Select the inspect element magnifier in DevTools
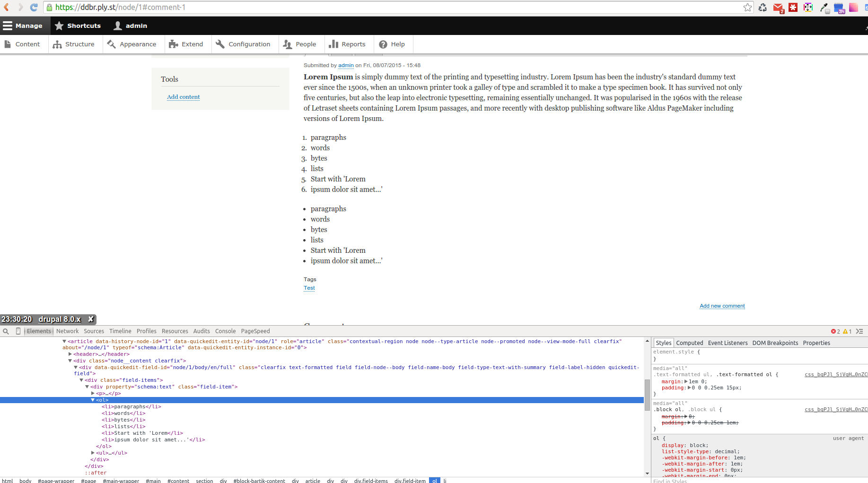The height and width of the screenshot is (483, 868). (x=6, y=331)
